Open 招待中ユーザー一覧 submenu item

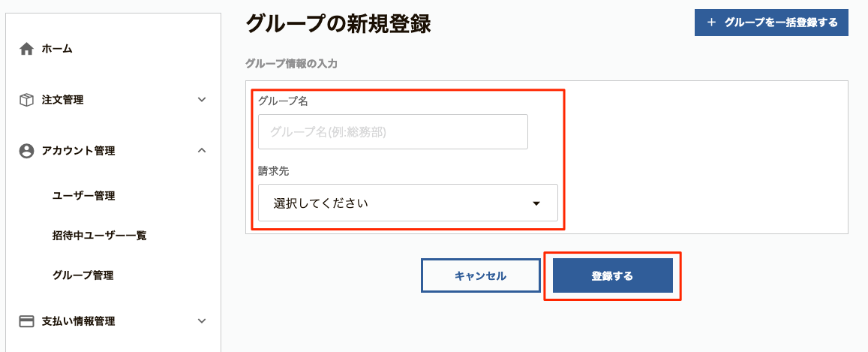[99, 236]
